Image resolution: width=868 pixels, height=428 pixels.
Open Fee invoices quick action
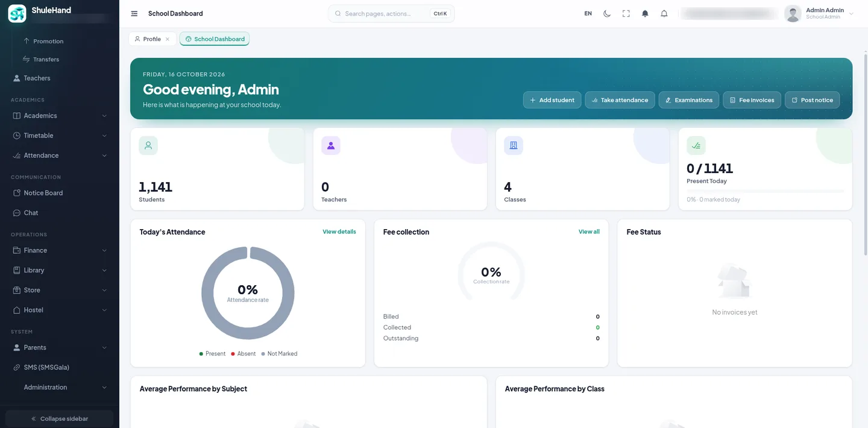point(752,100)
